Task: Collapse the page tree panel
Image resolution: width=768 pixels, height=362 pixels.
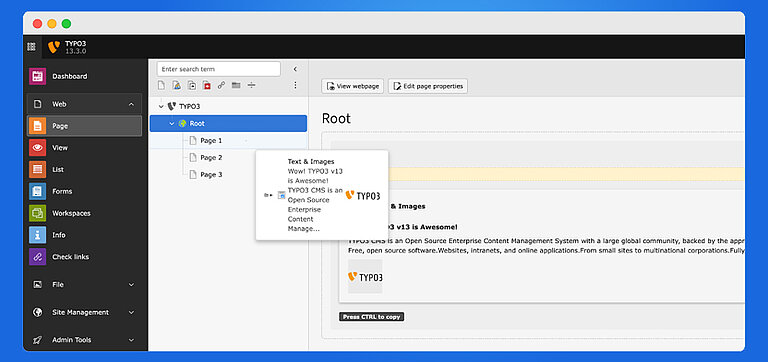Action: point(295,69)
